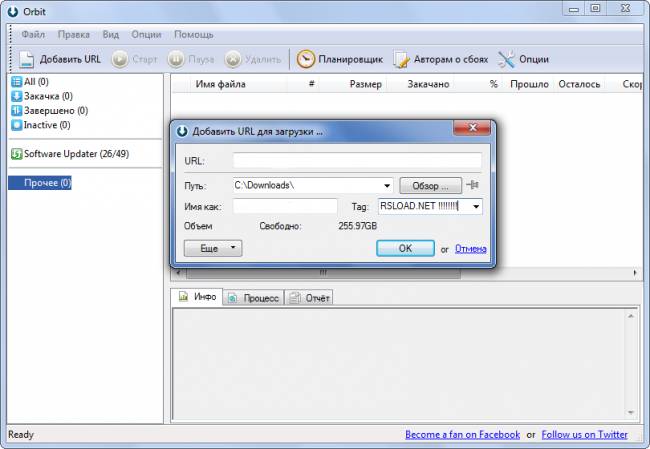The image size is (650, 449).
Task: Click the horizontal scrollbar thumb
Action: 323,273
